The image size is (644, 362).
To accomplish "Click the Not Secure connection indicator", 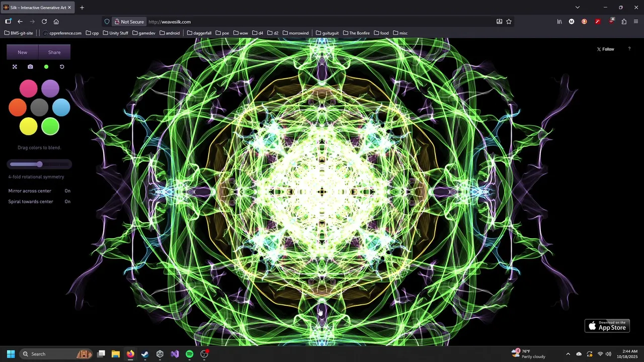I will 129,22.
